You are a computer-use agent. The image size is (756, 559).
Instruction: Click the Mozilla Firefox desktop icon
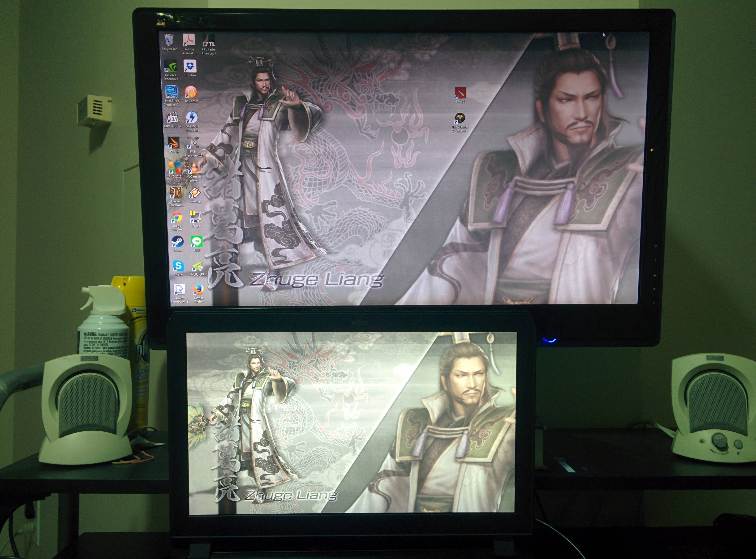click(198, 294)
